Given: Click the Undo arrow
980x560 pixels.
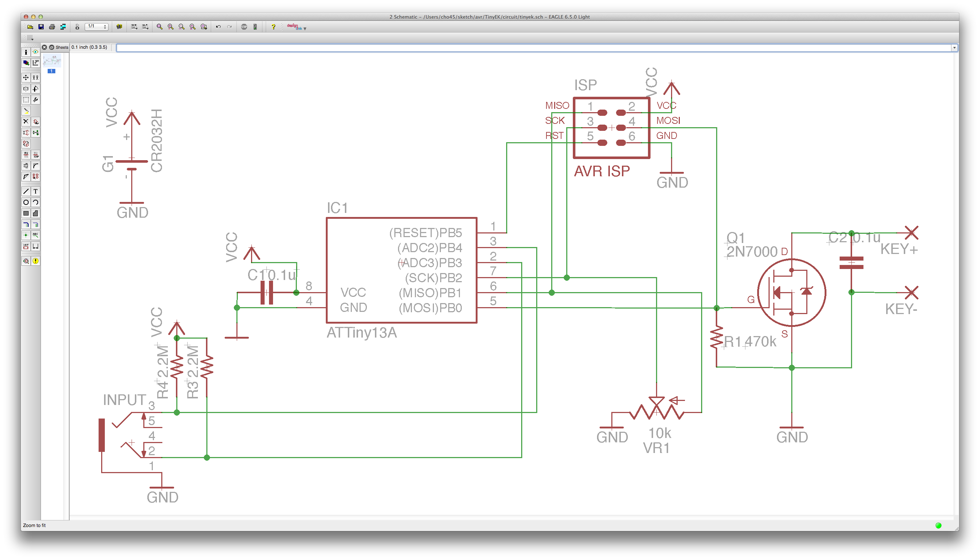Looking at the screenshot, I should pos(218,27).
